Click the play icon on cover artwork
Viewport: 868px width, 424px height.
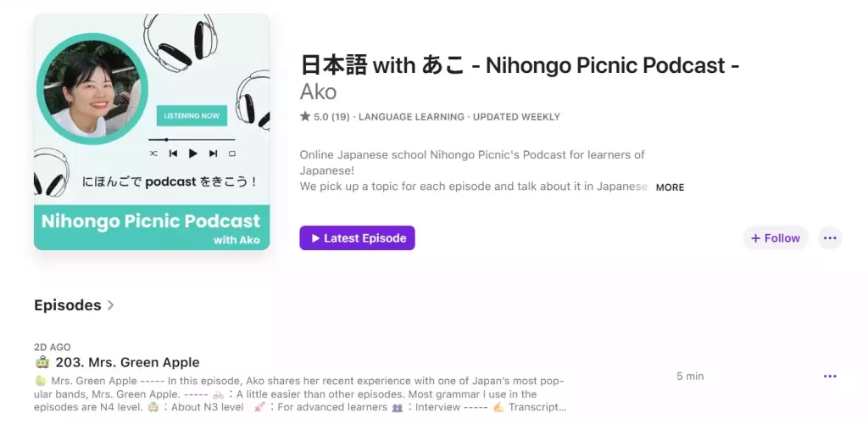192,153
